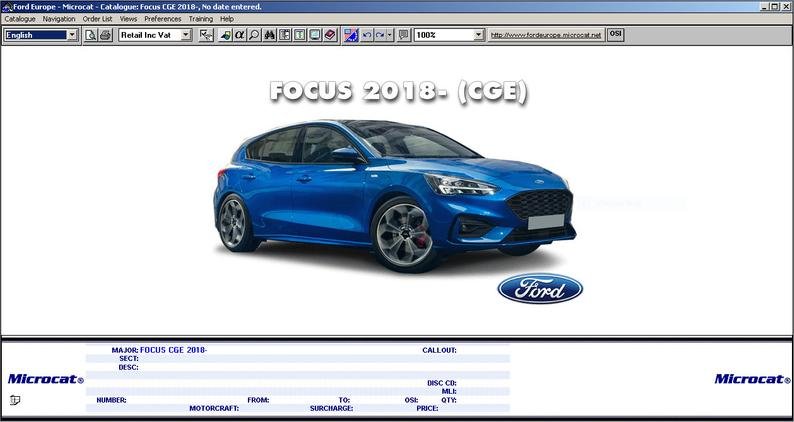
Task: Click the printer icon in toolbar
Action: (105, 35)
